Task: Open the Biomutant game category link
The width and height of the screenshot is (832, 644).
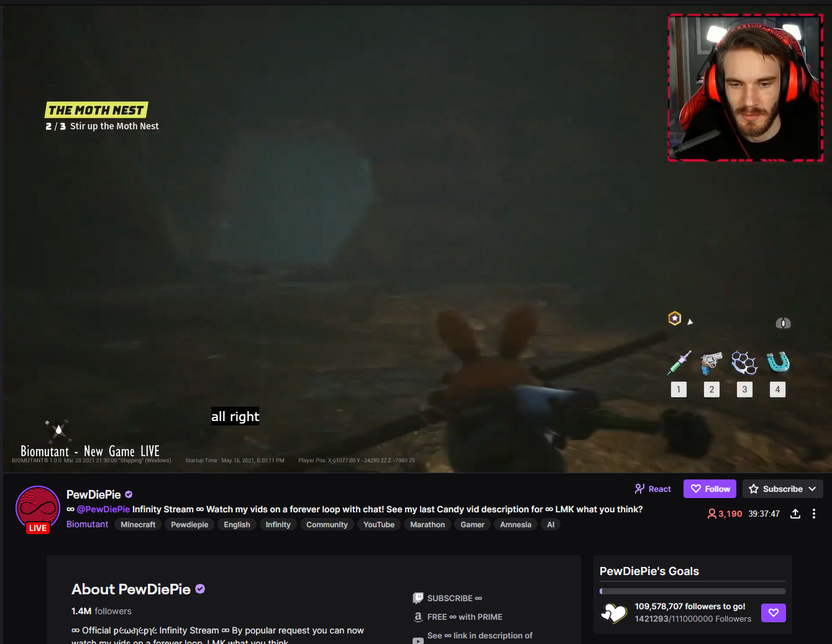Action: click(x=87, y=524)
